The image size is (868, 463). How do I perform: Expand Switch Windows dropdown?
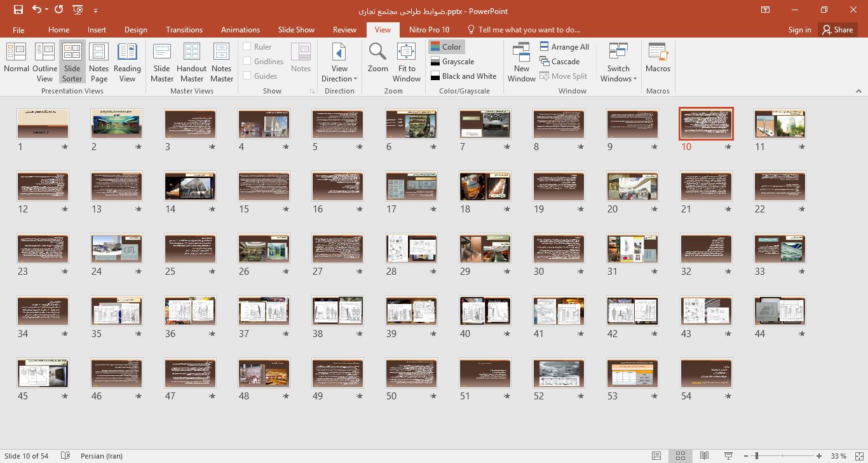click(x=618, y=62)
